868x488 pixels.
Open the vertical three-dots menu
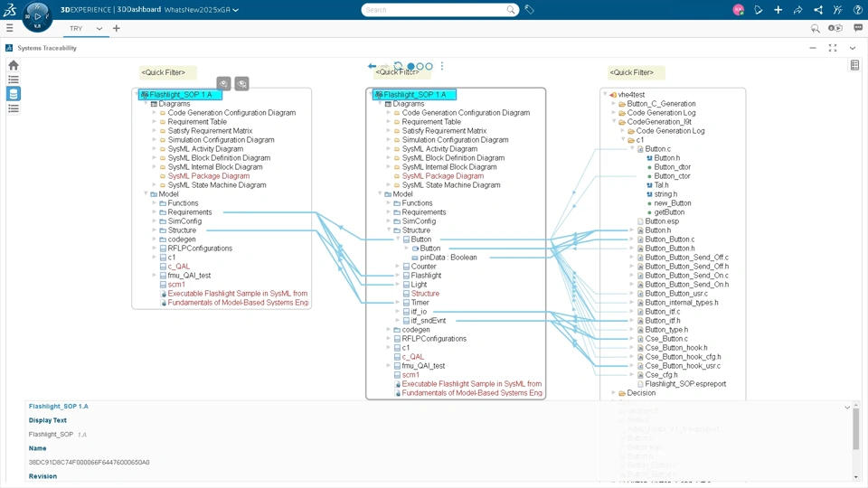[x=442, y=66]
